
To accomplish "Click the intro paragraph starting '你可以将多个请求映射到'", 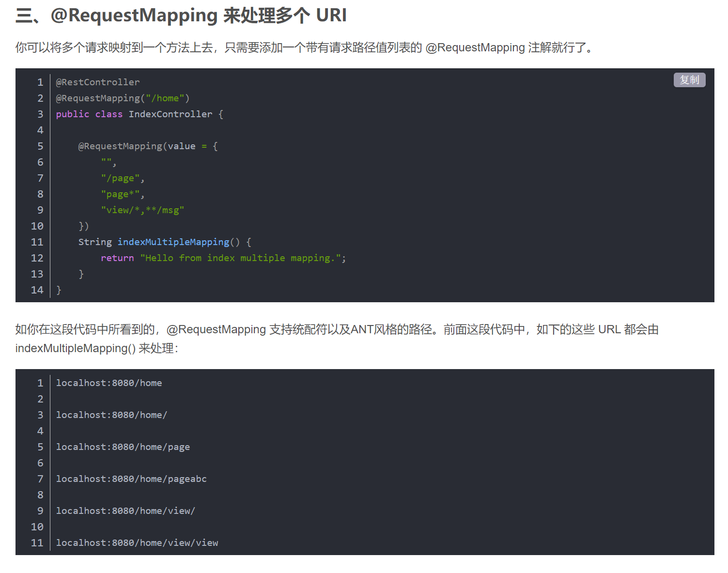I will tap(306, 47).
